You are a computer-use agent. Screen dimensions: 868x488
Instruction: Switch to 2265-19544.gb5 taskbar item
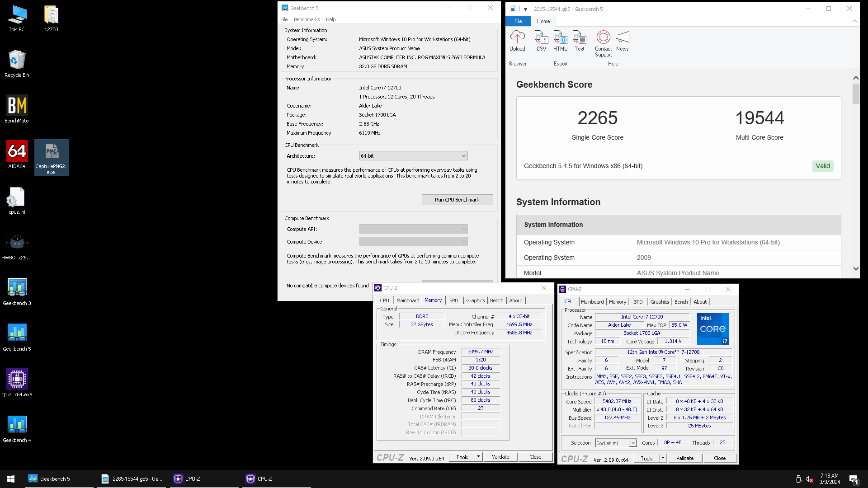point(132,479)
